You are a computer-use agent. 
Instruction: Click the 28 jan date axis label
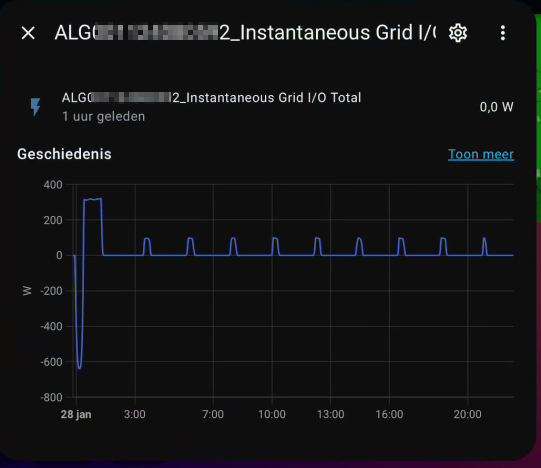pos(76,414)
